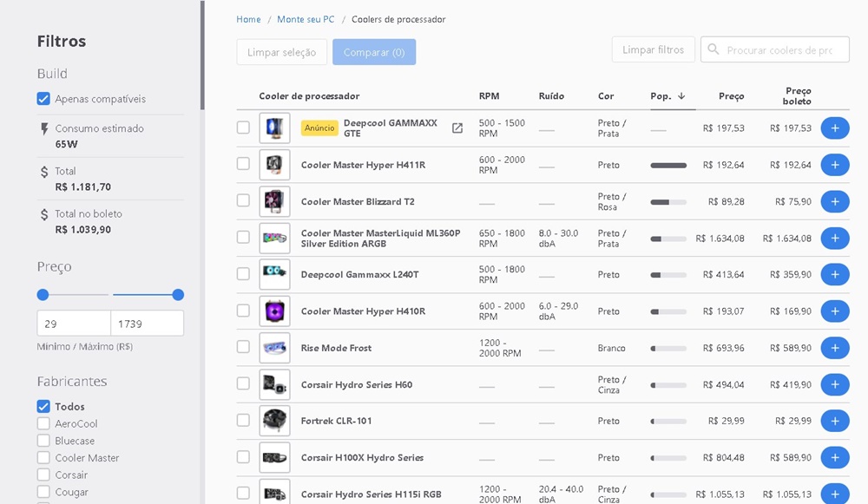Viewport: 868px width, 504px height.
Task: Click the search magnifier icon
Action: click(x=713, y=49)
